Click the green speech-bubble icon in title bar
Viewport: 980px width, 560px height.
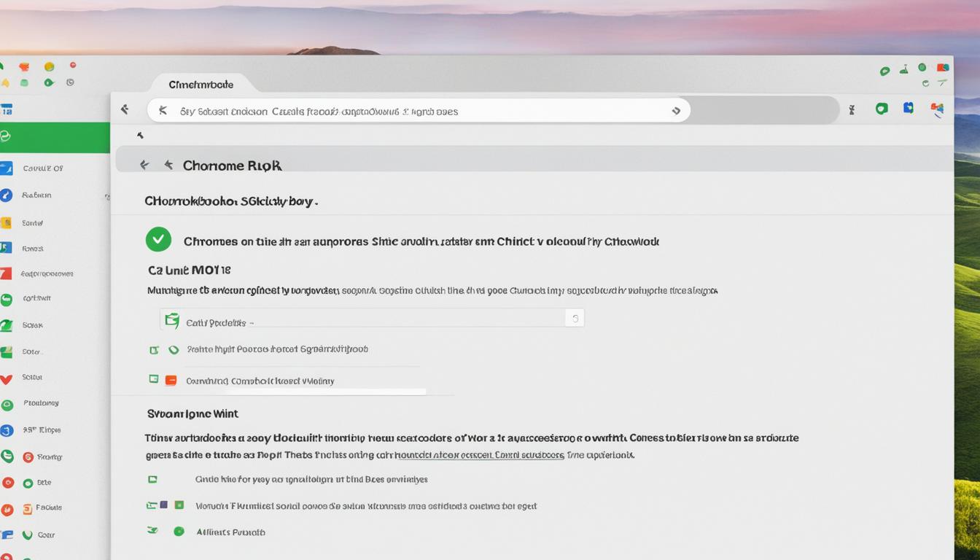885,71
